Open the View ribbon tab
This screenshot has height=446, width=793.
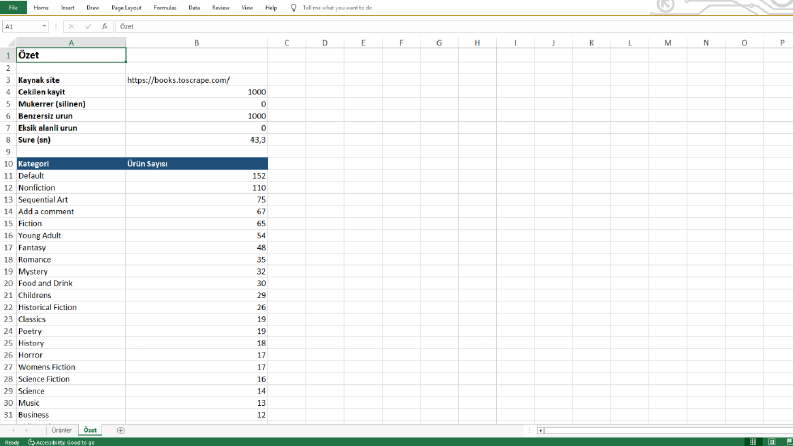[x=247, y=8]
